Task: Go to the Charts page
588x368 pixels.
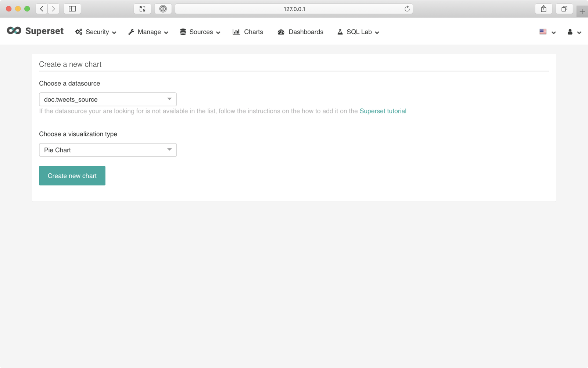Action: (x=248, y=32)
